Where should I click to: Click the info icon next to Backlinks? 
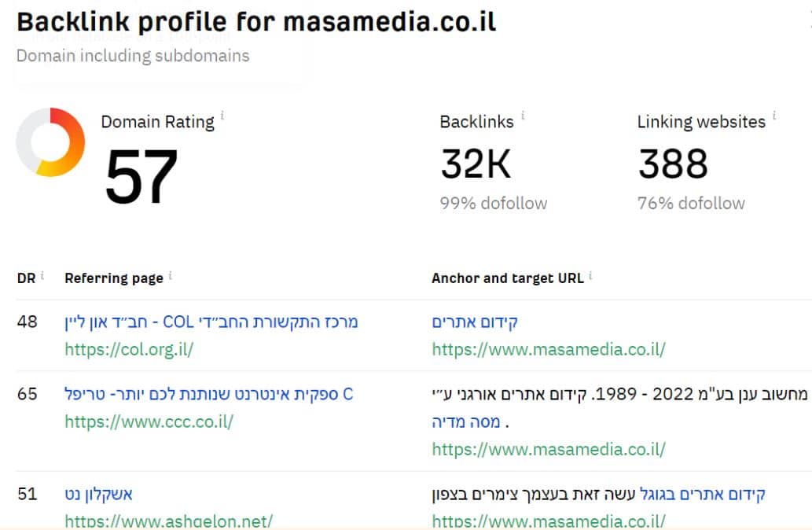[523, 116]
